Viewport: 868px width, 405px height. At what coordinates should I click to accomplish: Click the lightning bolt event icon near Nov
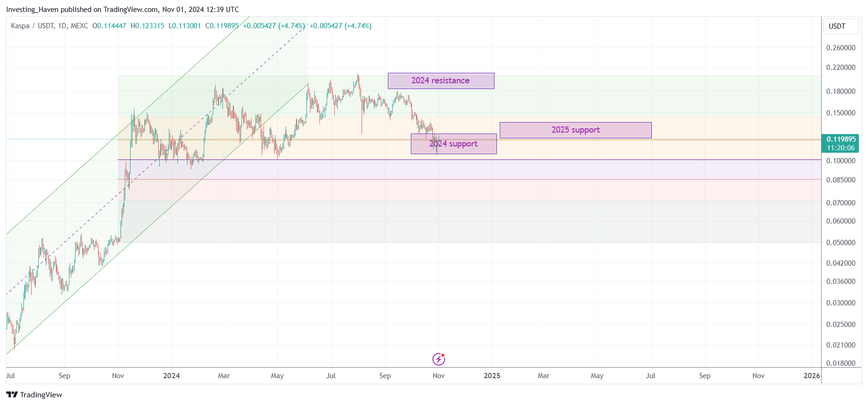[439, 359]
